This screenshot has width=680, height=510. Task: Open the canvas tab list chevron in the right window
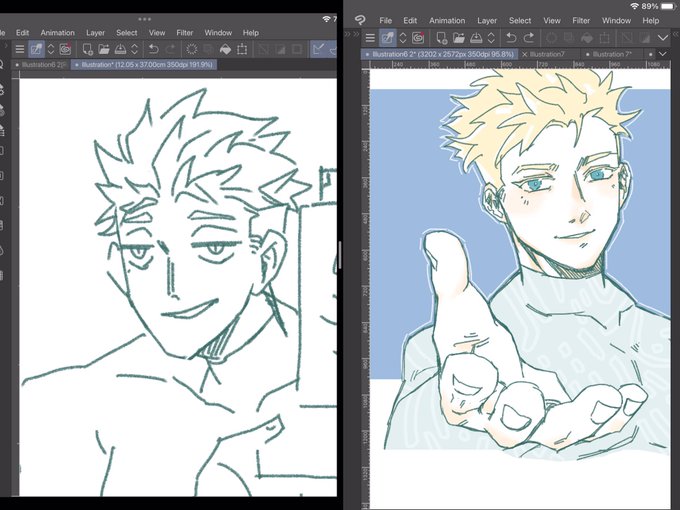[663, 54]
